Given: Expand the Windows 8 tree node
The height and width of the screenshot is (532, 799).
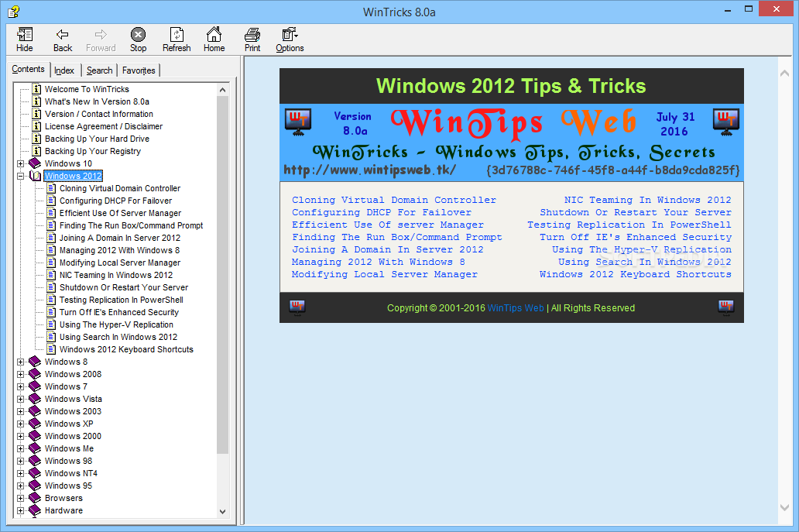Looking at the screenshot, I should tap(20, 362).
